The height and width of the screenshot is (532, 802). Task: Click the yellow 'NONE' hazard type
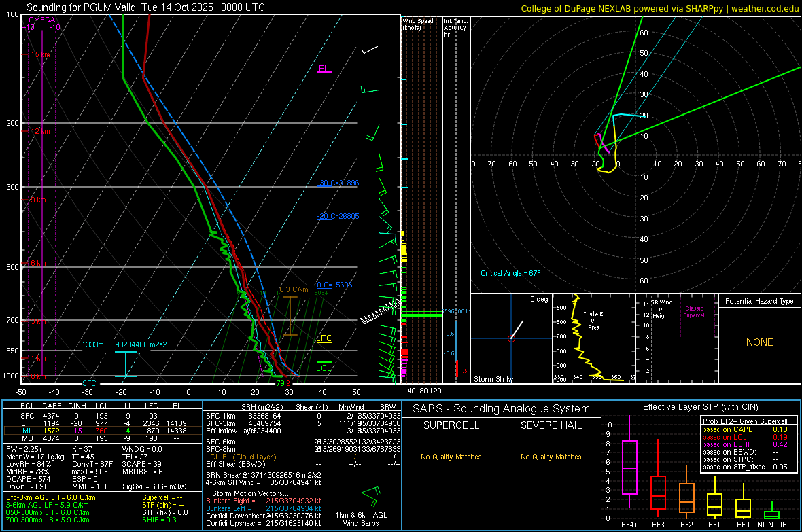coord(759,342)
